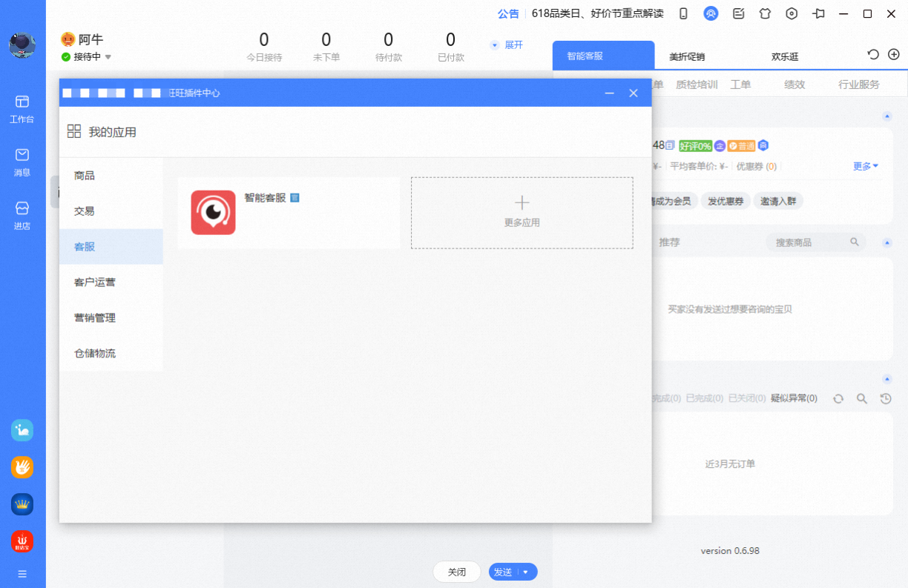Open the 质检培训 sub-tab

(697, 85)
